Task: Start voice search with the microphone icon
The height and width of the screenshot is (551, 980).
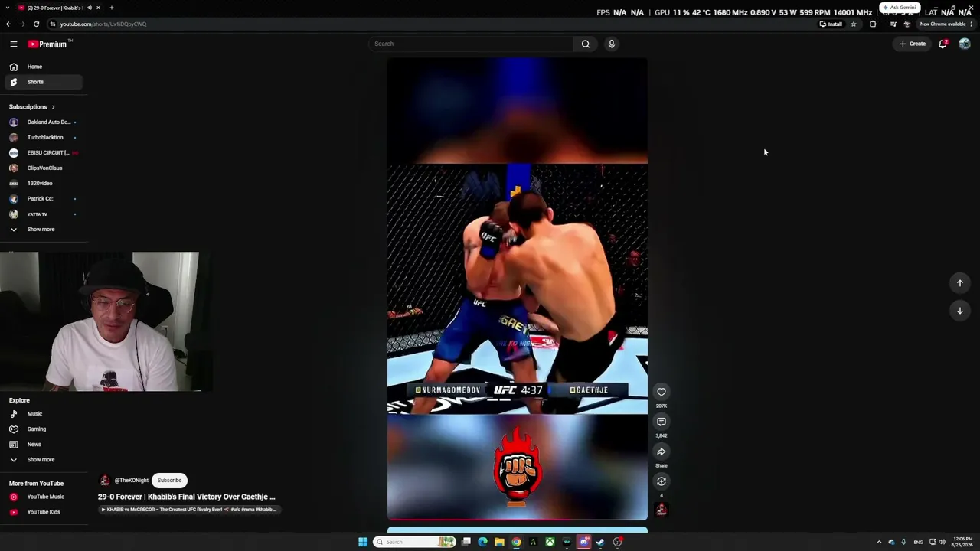Action: (612, 44)
